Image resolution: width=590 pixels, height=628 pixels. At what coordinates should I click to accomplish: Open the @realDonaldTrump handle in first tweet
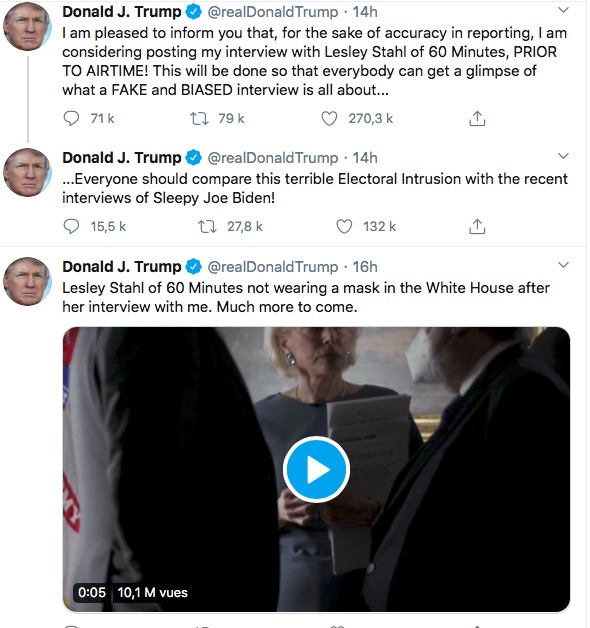click(x=273, y=12)
